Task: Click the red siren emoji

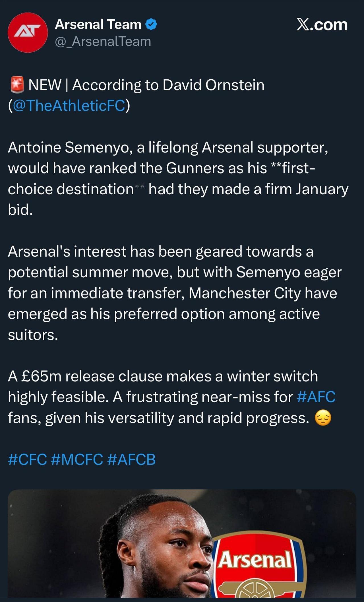Action: (x=17, y=85)
